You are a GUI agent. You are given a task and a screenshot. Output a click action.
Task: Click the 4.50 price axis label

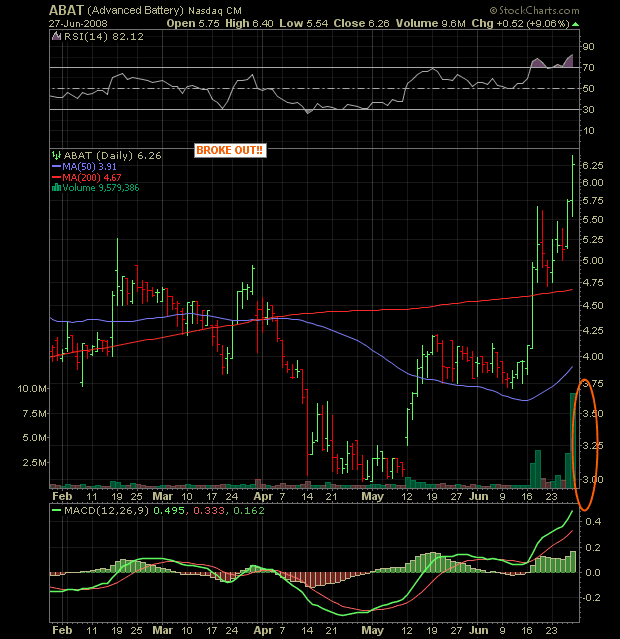pyautogui.click(x=593, y=306)
